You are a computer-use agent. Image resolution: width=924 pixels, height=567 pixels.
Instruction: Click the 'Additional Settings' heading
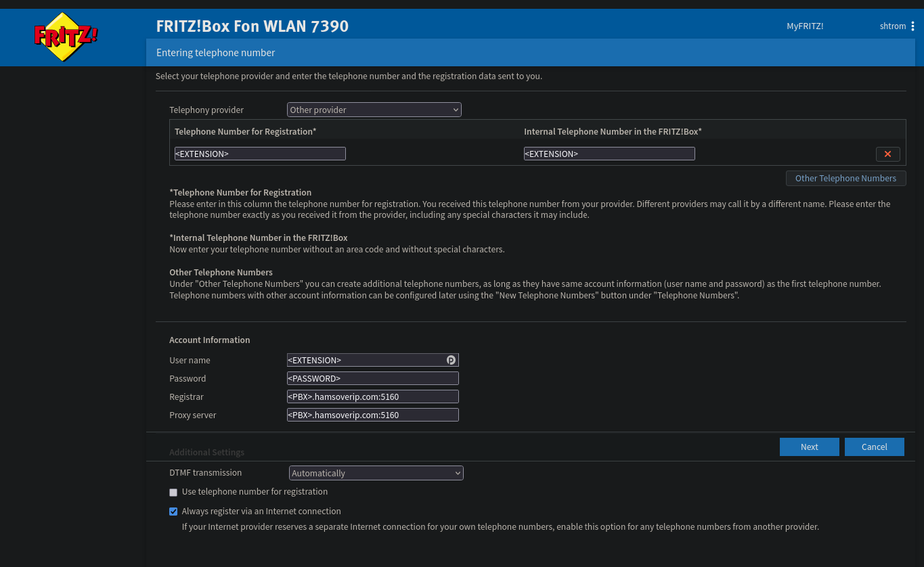[207, 452]
